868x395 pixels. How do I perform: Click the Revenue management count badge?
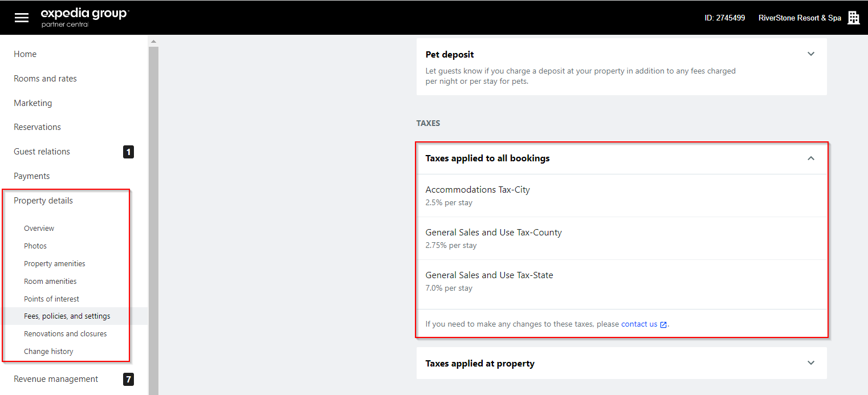(128, 379)
